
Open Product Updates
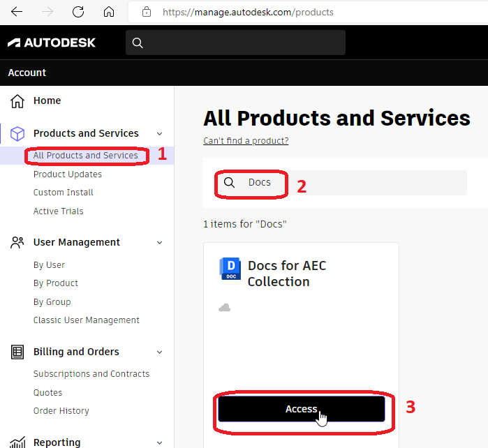(x=68, y=174)
